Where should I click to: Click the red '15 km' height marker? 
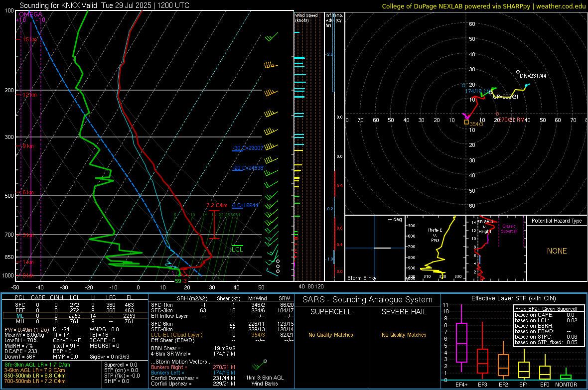[x=29, y=39]
